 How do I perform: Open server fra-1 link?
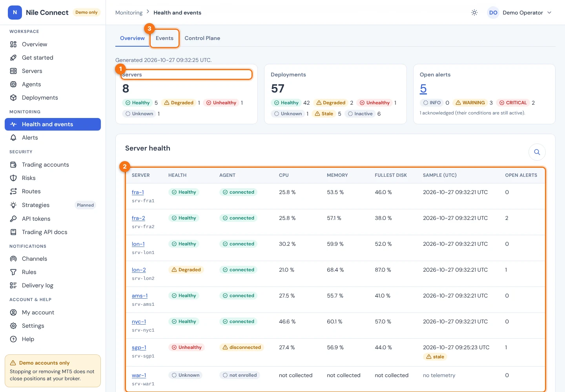click(x=138, y=192)
